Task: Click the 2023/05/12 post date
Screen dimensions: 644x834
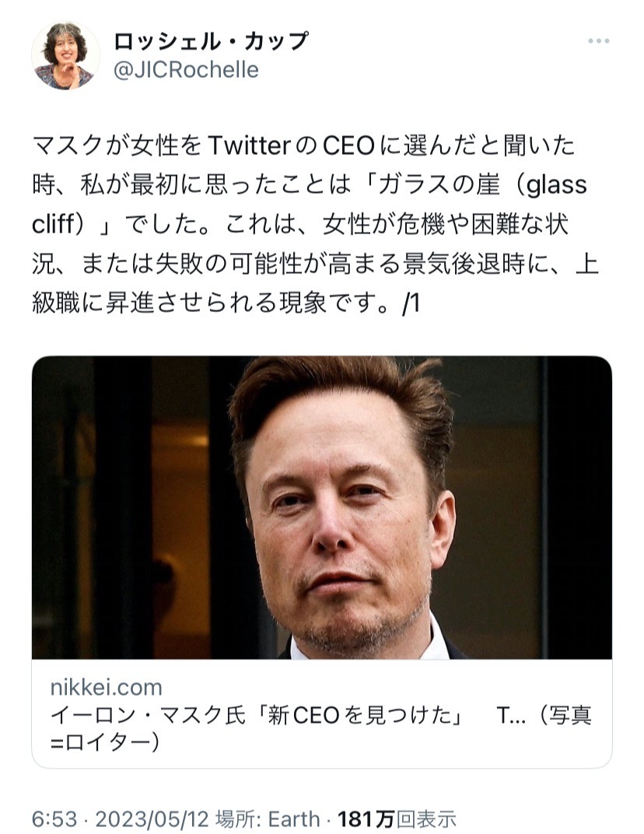Action: pyautogui.click(x=135, y=818)
